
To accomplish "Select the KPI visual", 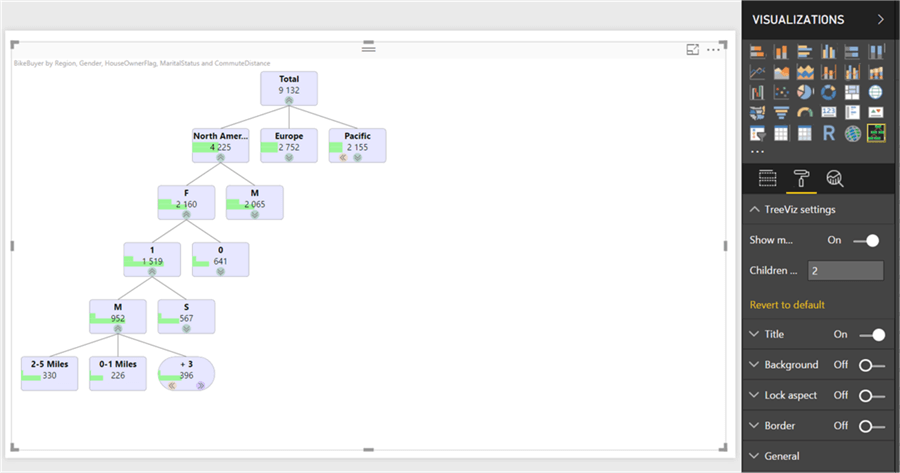I will pos(876,113).
